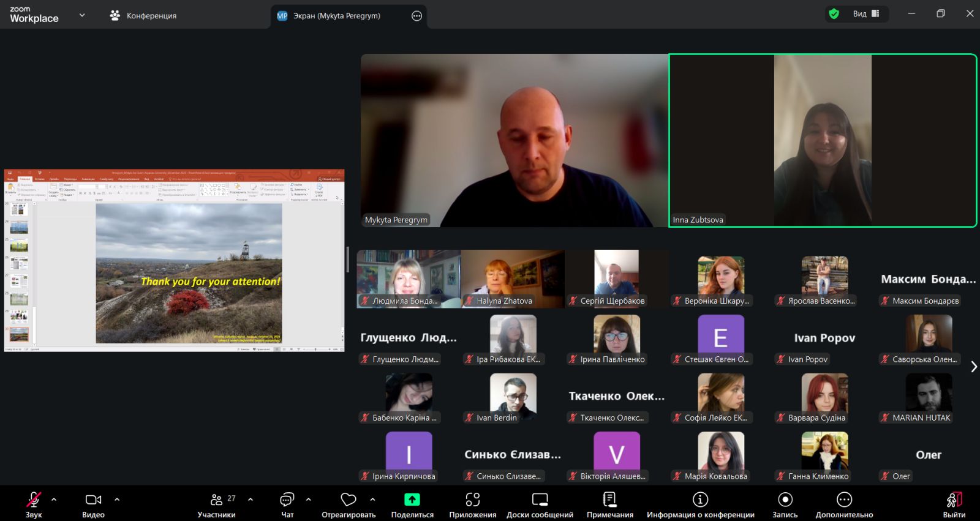Unmute microphone with Звук button
The height and width of the screenshot is (521, 980).
pyautogui.click(x=34, y=500)
